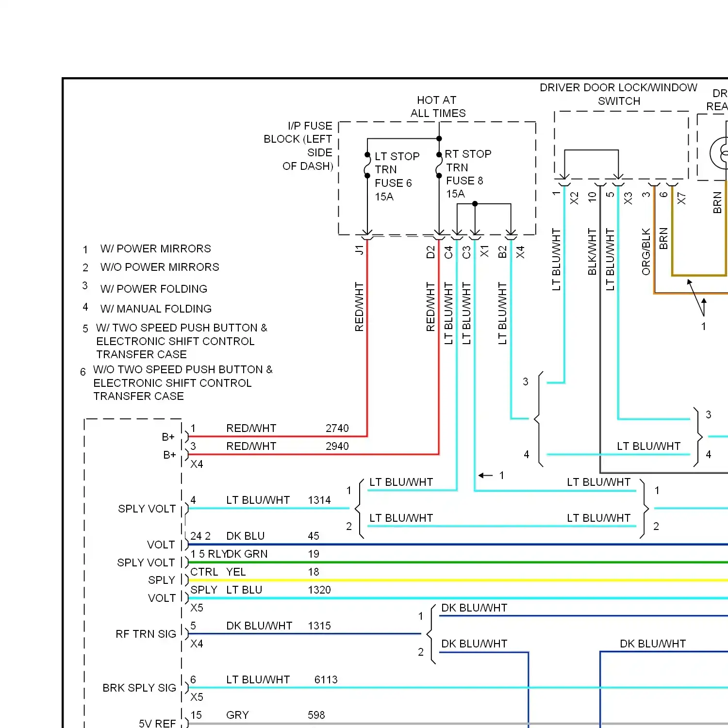Select legend note "W/ POWER MIRRORS"
The width and height of the screenshot is (728, 728).
(155, 249)
